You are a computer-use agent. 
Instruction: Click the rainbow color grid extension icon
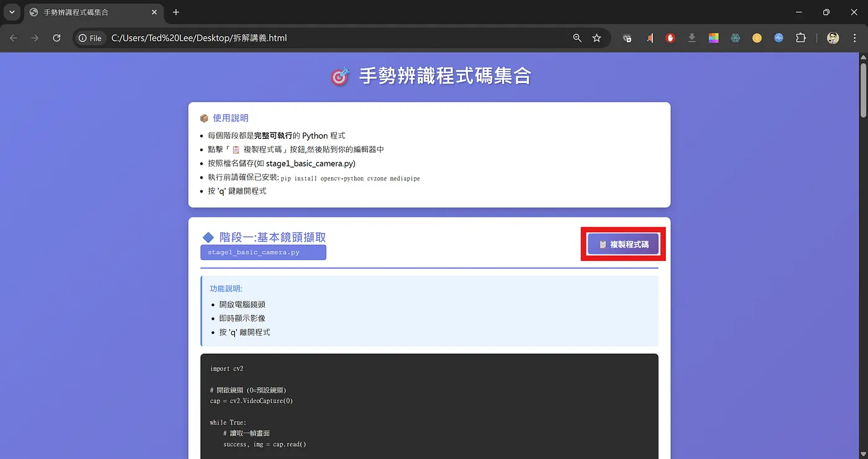[x=714, y=38]
